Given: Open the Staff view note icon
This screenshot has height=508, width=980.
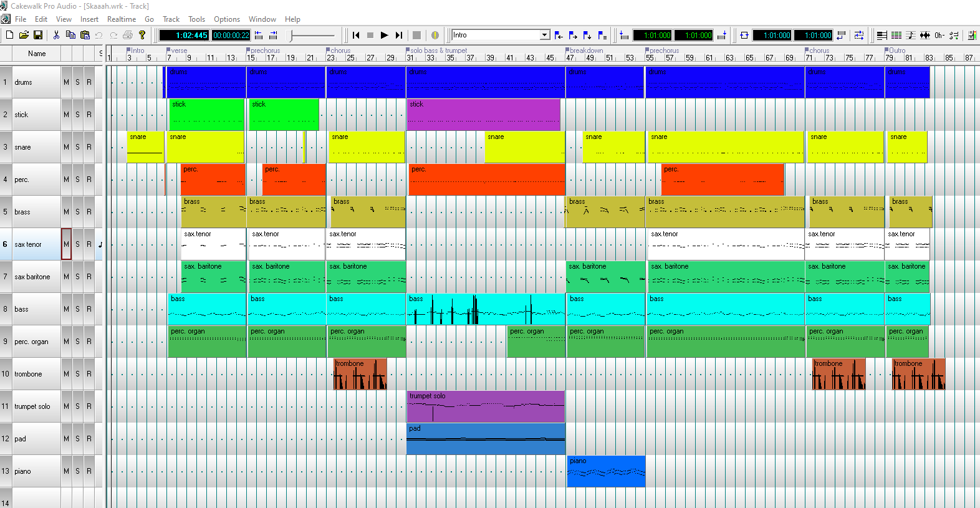Looking at the screenshot, I should 911,35.
